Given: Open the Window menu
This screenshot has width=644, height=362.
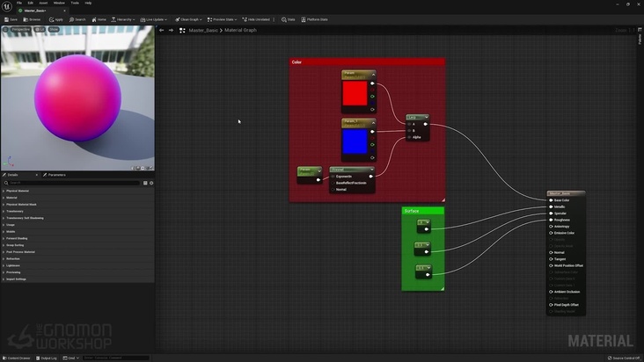Looking at the screenshot, I should (x=59, y=3).
